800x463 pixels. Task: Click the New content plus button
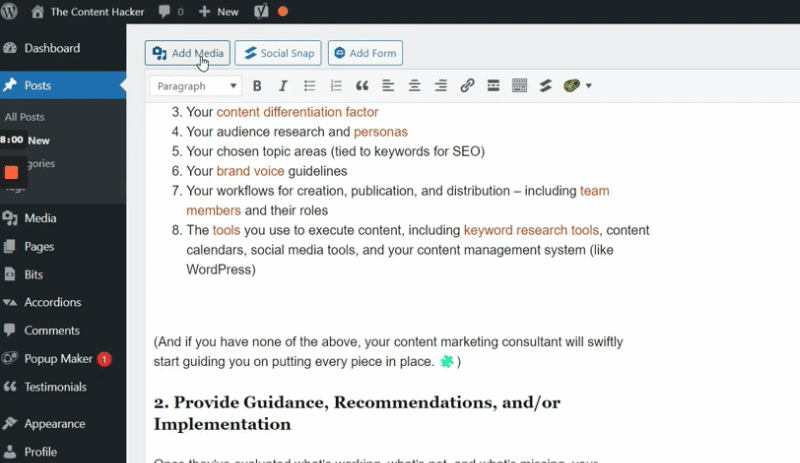[x=218, y=11]
